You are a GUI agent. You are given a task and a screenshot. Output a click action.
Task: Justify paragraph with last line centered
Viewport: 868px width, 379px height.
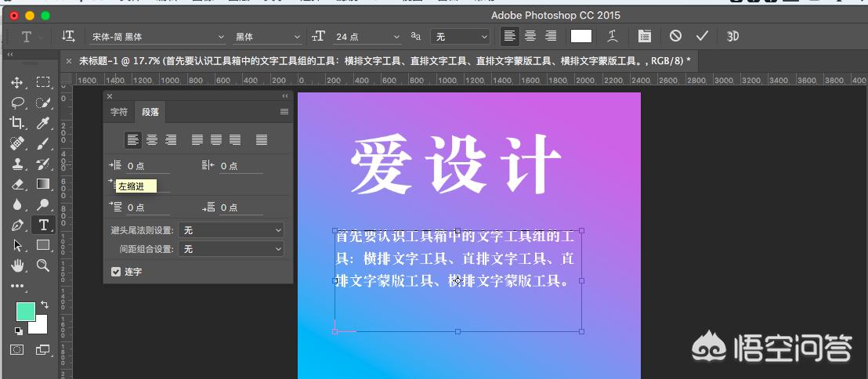(216, 140)
